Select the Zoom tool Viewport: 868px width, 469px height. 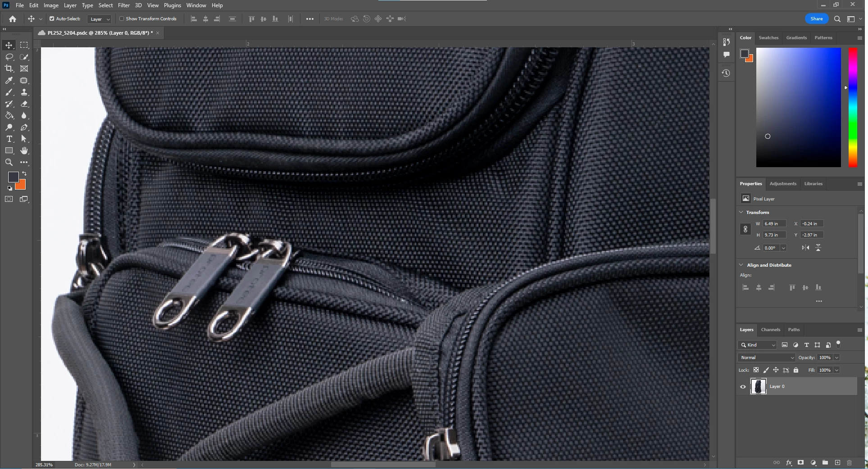click(9, 162)
